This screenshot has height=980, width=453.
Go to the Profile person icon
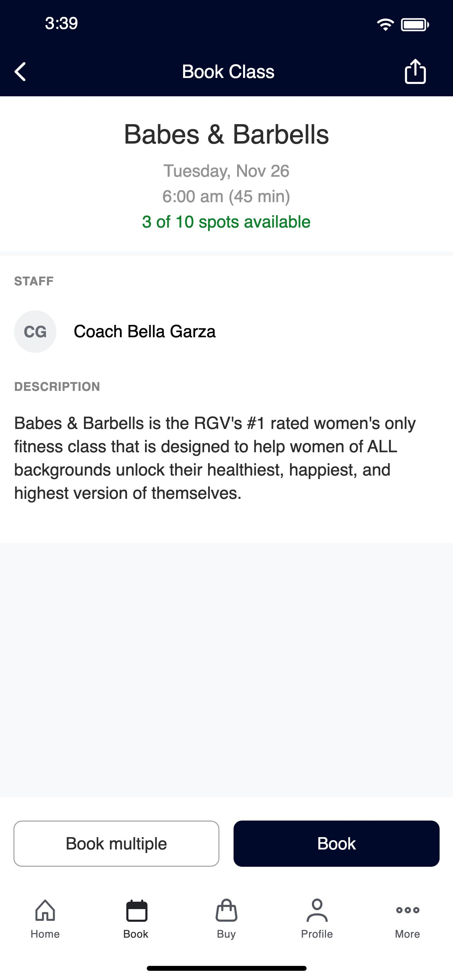[x=317, y=910]
